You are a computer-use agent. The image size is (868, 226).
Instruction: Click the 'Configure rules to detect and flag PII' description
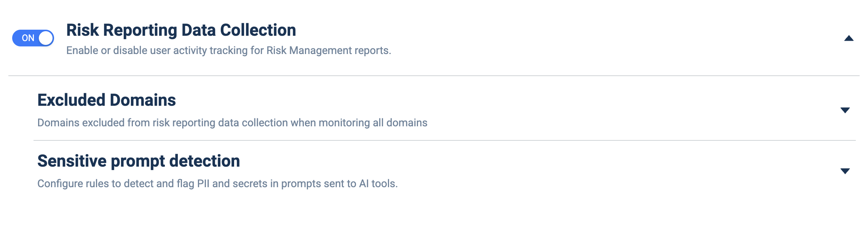217,183
